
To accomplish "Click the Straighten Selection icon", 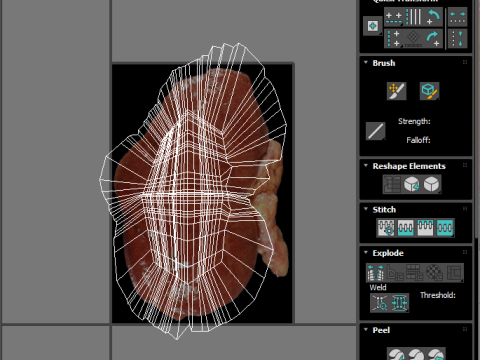I will [x=393, y=184].
